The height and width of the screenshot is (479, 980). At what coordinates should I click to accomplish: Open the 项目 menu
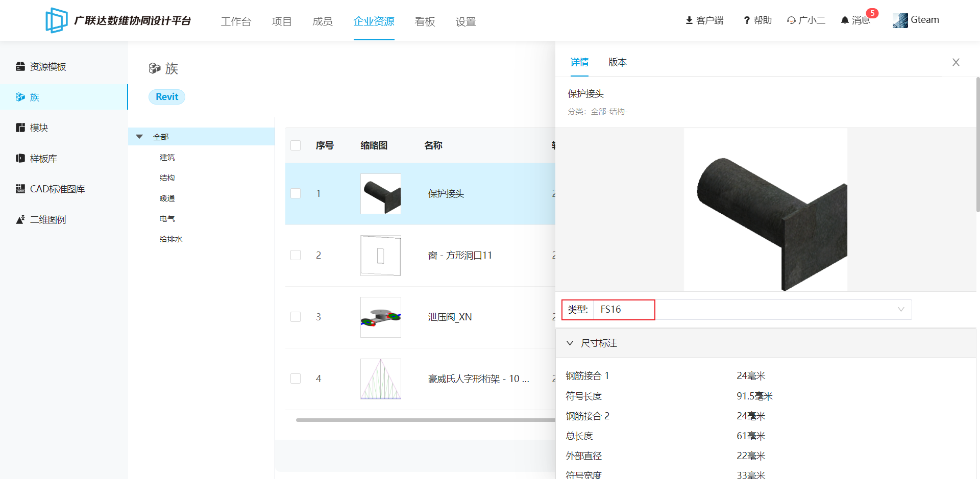tap(282, 21)
